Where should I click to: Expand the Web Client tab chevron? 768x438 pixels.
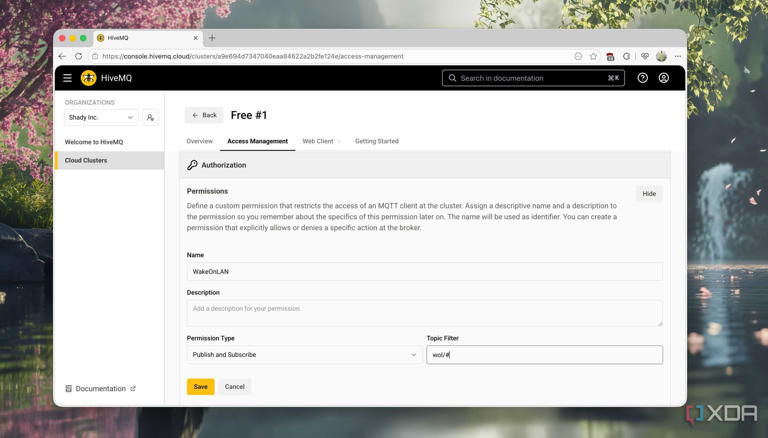[339, 142]
